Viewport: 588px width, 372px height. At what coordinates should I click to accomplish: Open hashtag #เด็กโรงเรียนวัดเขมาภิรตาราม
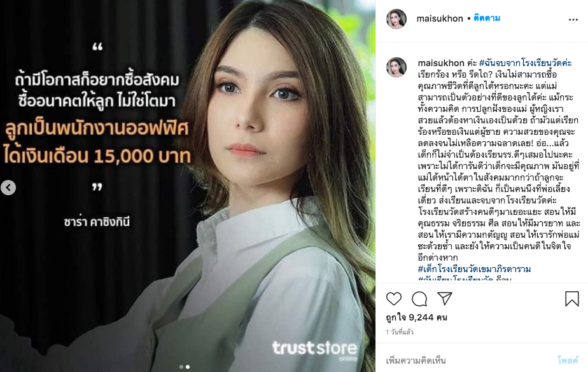pos(474,269)
